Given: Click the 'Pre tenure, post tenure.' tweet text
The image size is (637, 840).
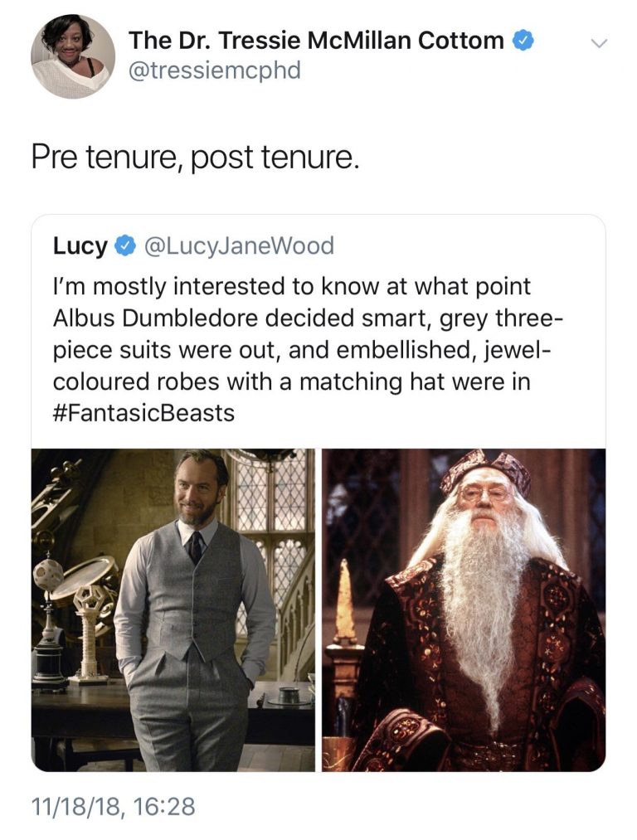Looking at the screenshot, I should tap(194, 158).
